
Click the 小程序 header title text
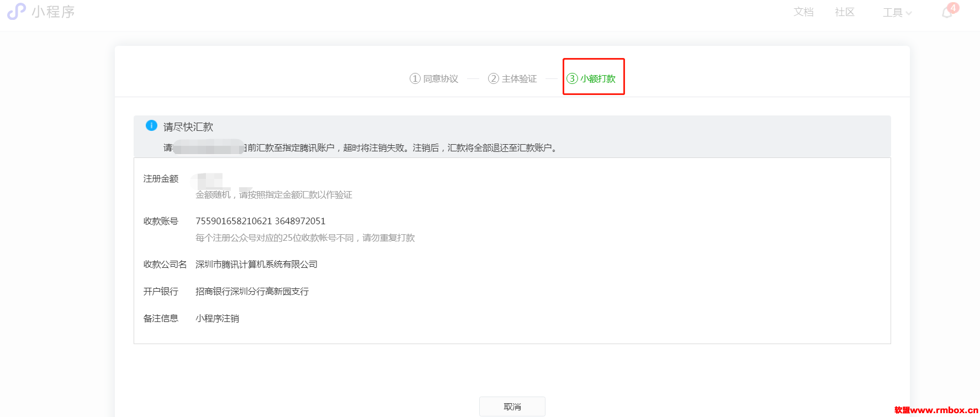click(53, 12)
